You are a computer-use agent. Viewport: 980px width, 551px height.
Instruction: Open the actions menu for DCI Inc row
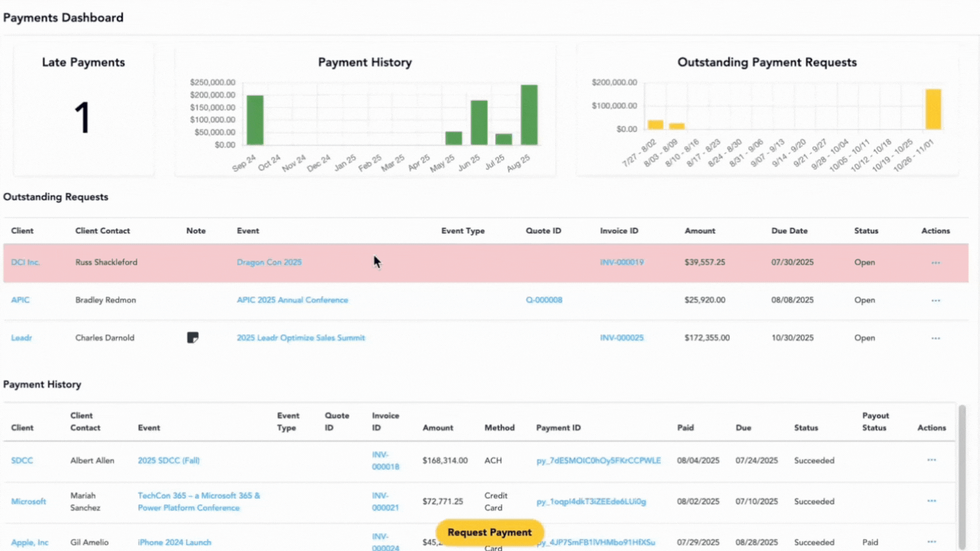935,262
